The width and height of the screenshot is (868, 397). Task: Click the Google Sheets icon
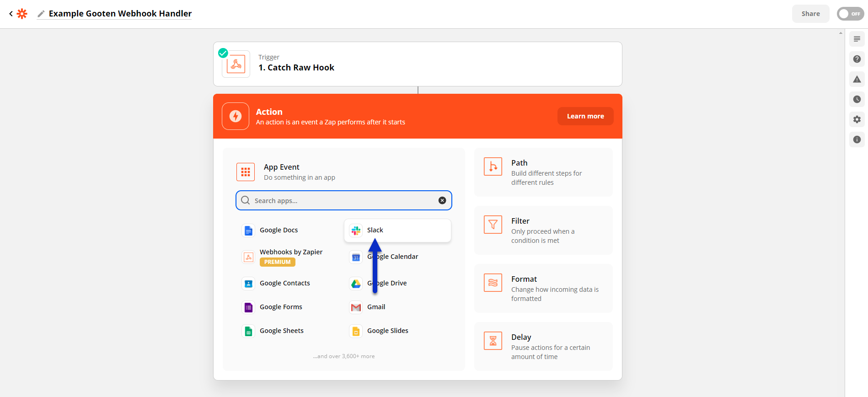tap(248, 331)
